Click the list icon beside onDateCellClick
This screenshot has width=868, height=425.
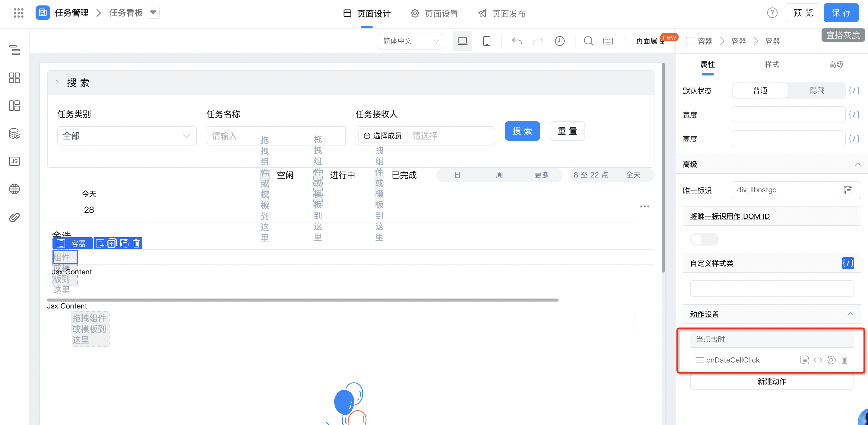pos(804,360)
